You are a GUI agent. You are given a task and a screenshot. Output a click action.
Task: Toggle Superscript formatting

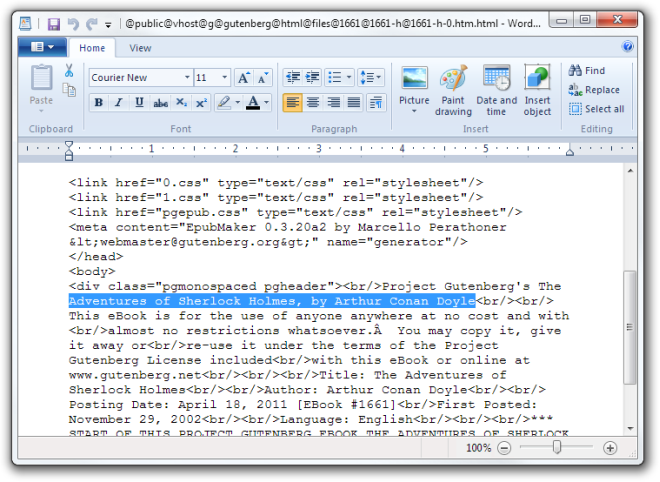click(202, 102)
